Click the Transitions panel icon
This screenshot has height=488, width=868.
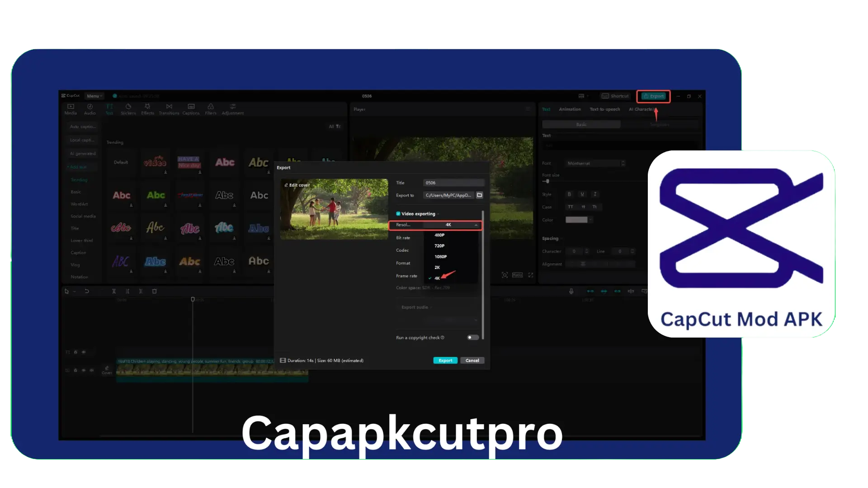pos(169,109)
